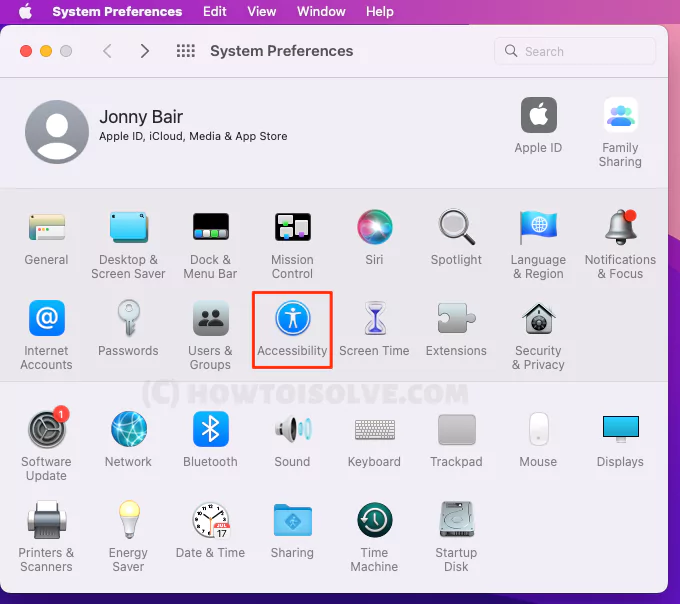Open the Edit menu

tap(215, 11)
